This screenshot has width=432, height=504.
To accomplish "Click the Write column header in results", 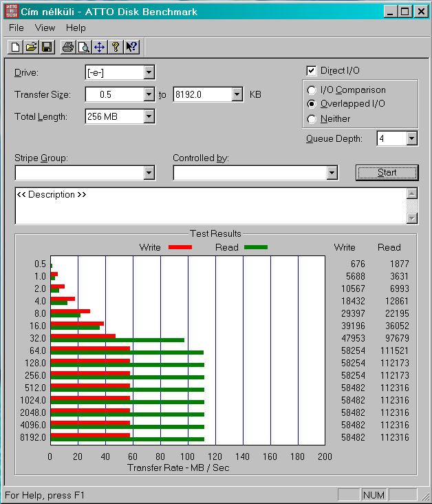I will pos(345,247).
